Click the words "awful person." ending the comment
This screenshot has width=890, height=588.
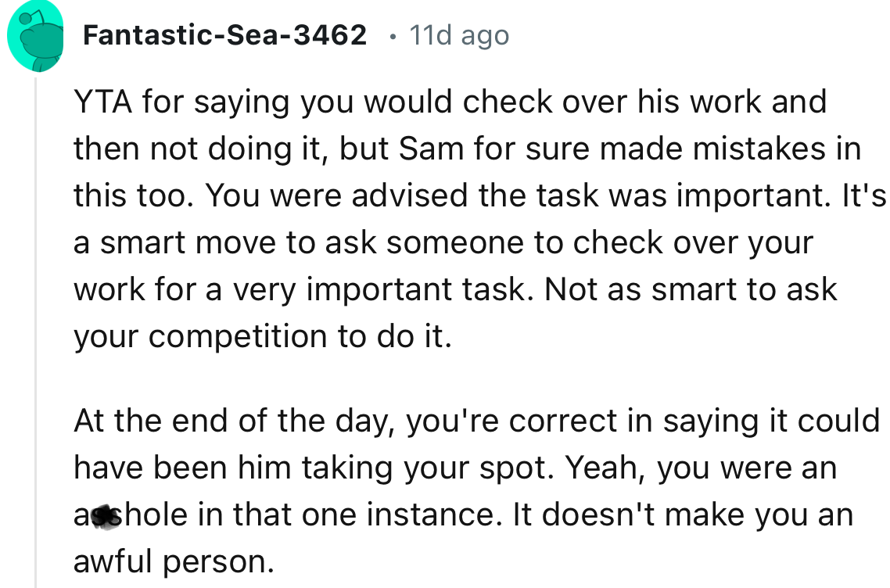tap(174, 563)
